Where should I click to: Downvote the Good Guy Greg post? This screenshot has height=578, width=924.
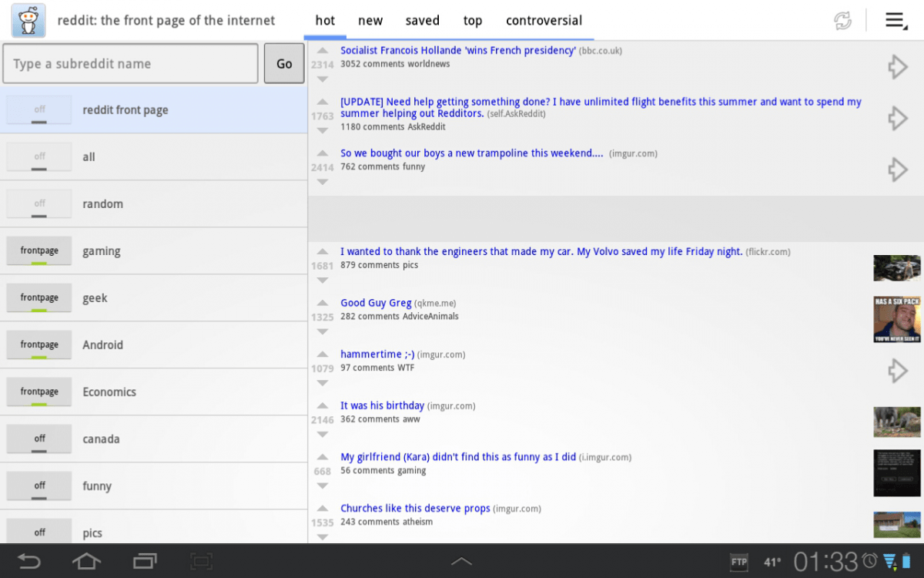pyautogui.click(x=323, y=331)
